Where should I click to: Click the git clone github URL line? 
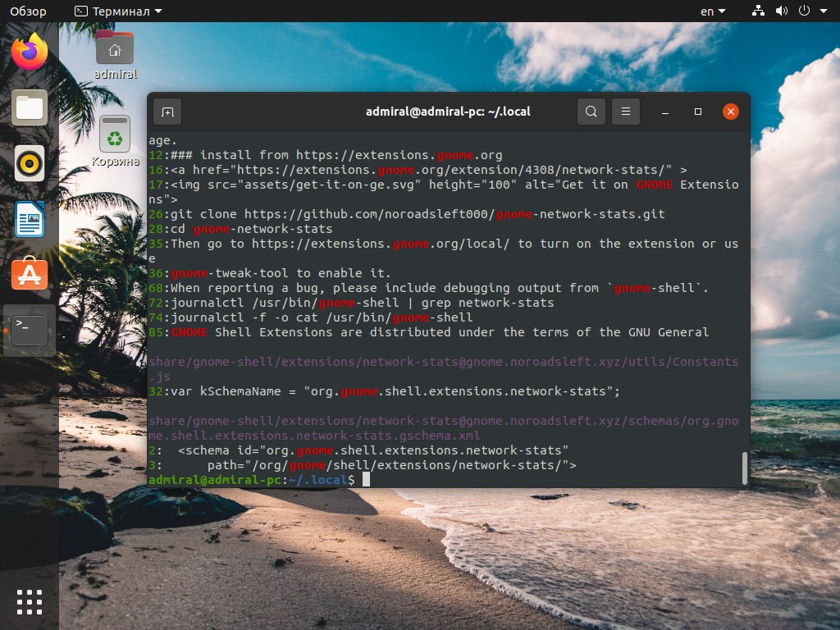point(407,214)
